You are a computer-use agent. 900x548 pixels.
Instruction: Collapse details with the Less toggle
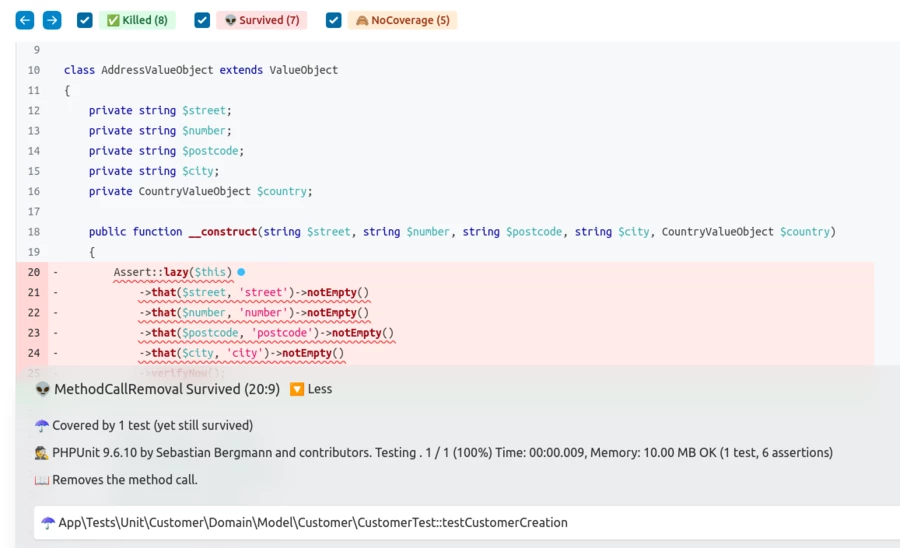coord(311,389)
